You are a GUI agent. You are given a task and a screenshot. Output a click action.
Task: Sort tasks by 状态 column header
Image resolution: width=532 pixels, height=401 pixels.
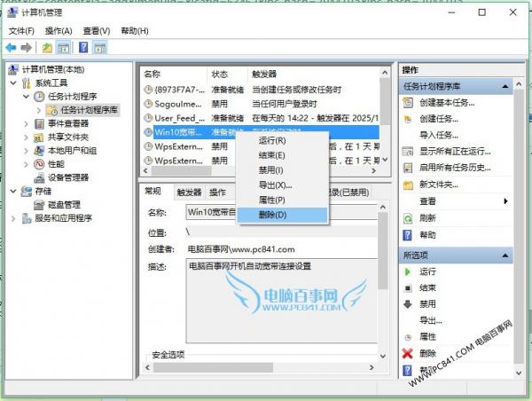pyautogui.click(x=227, y=74)
